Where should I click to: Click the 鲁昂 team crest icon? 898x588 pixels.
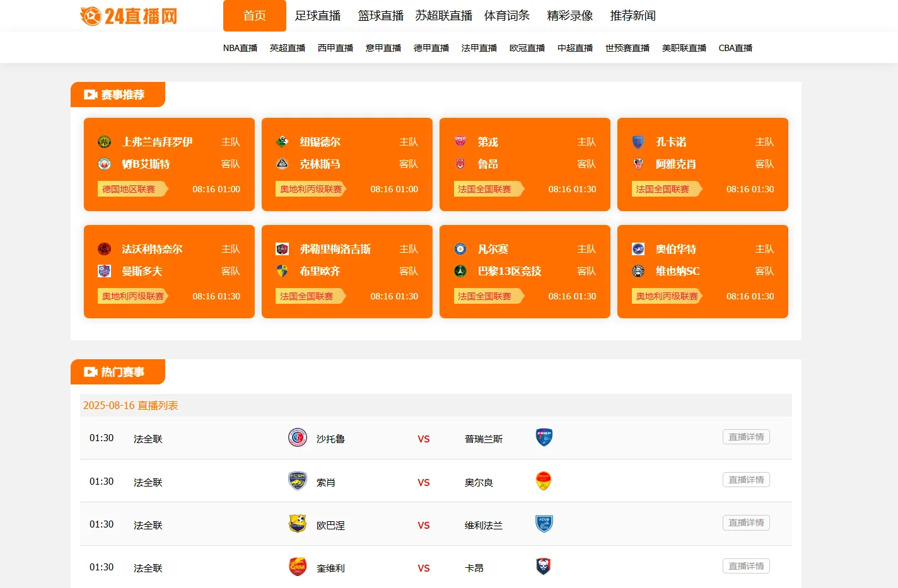pyautogui.click(x=460, y=164)
